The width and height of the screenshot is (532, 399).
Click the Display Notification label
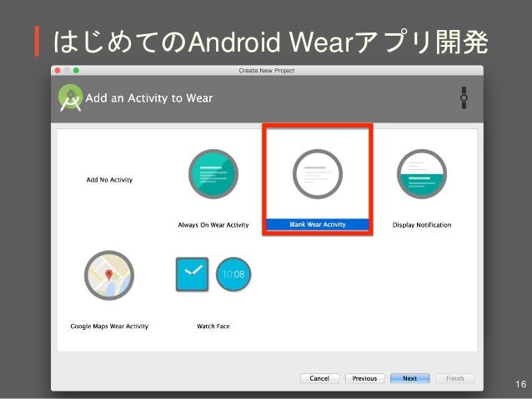422,225
